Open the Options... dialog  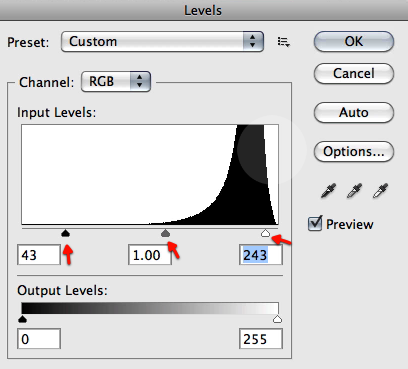click(x=354, y=152)
